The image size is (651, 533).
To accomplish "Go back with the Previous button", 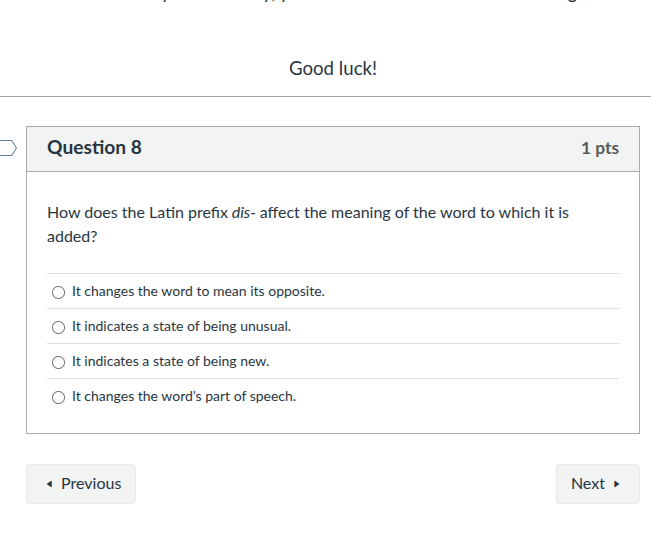I will (81, 484).
